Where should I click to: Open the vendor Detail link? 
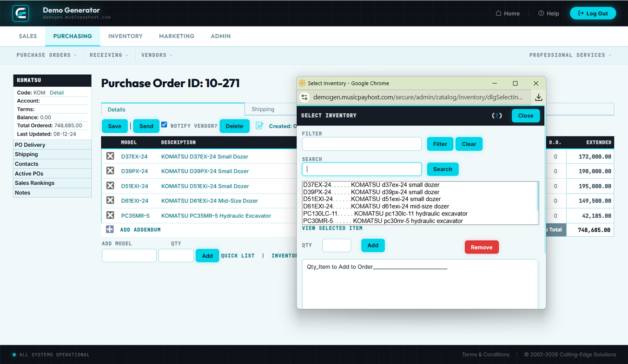click(x=57, y=92)
